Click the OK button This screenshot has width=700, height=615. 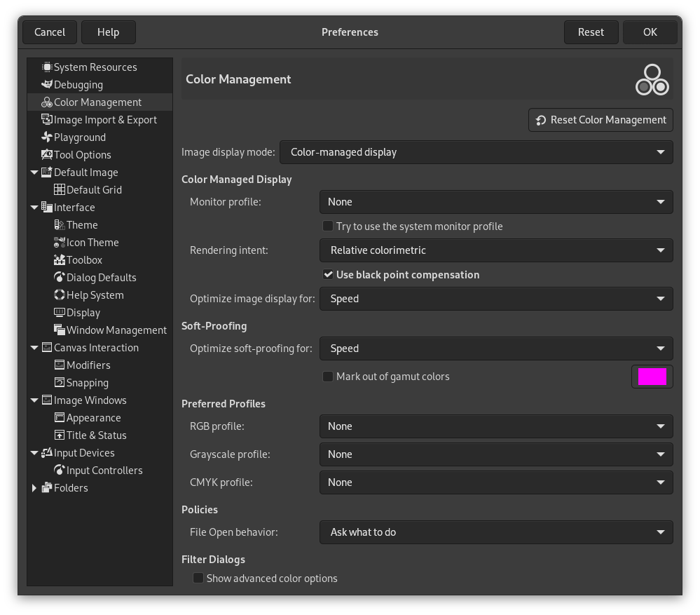tap(650, 32)
